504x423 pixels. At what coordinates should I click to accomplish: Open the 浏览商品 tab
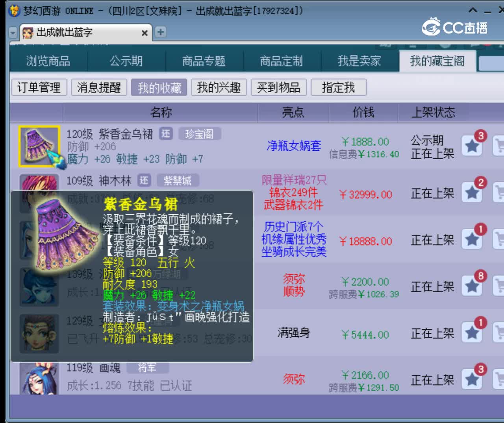click(48, 61)
